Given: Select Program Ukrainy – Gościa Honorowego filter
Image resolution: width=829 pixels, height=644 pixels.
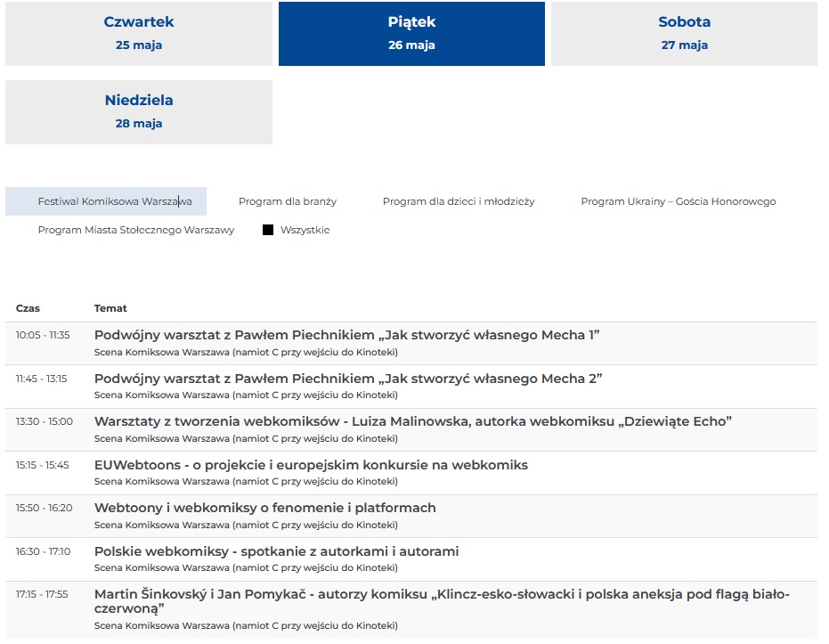Looking at the screenshot, I should click(678, 201).
